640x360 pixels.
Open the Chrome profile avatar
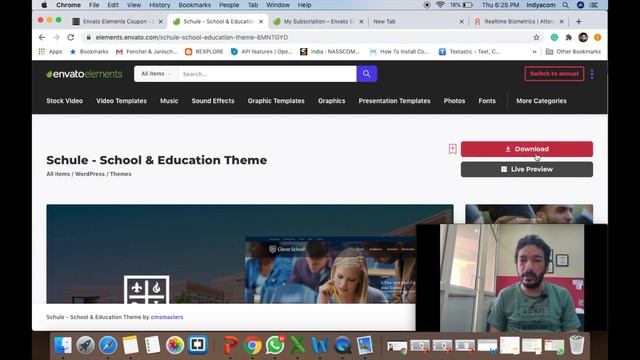coord(583,37)
